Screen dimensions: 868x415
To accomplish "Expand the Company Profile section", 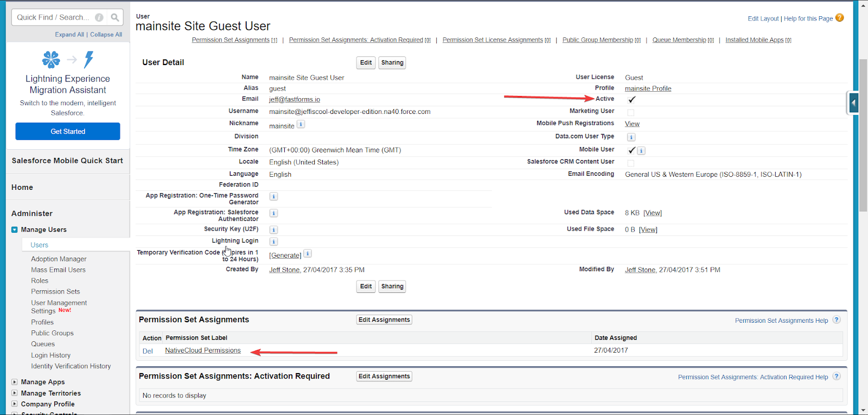I will [x=15, y=404].
